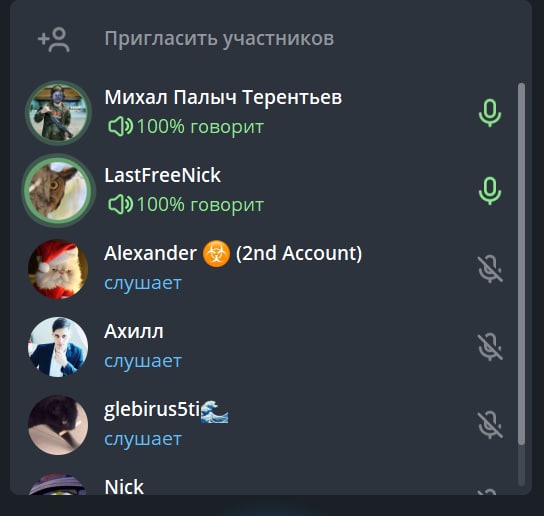544x516 pixels.
Task: Open glebirus5ti's dark cat avatar
Action: click(58, 425)
